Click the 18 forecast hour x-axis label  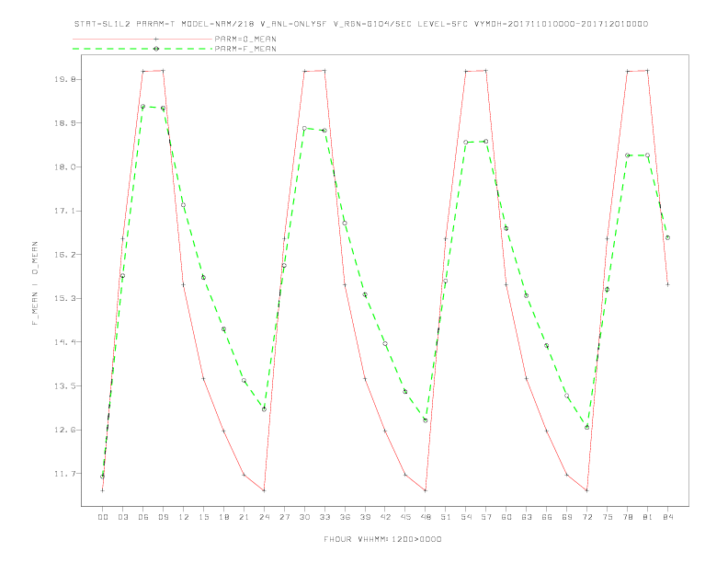point(223,517)
